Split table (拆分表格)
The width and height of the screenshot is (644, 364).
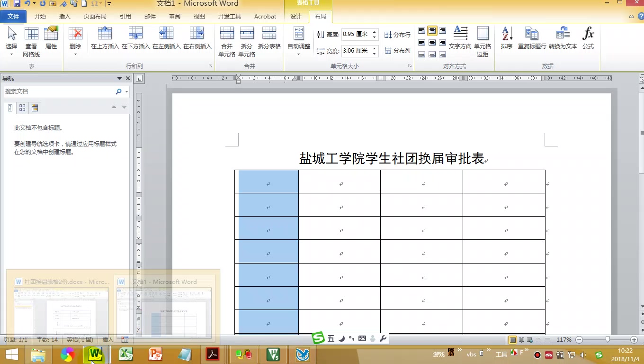tap(269, 38)
